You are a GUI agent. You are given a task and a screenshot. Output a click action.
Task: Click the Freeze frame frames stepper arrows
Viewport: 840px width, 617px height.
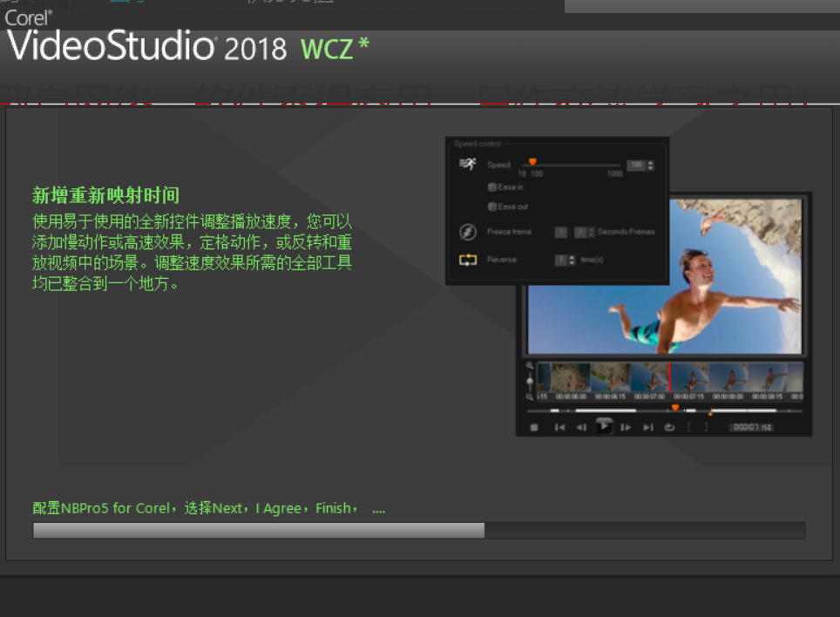(x=592, y=232)
